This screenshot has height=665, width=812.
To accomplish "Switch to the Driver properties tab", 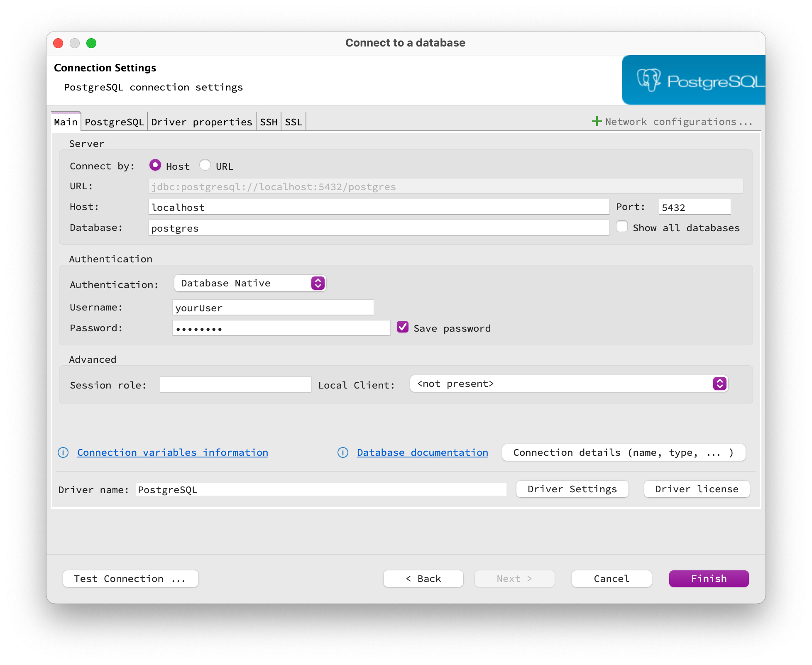I will (x=202, y=122).
